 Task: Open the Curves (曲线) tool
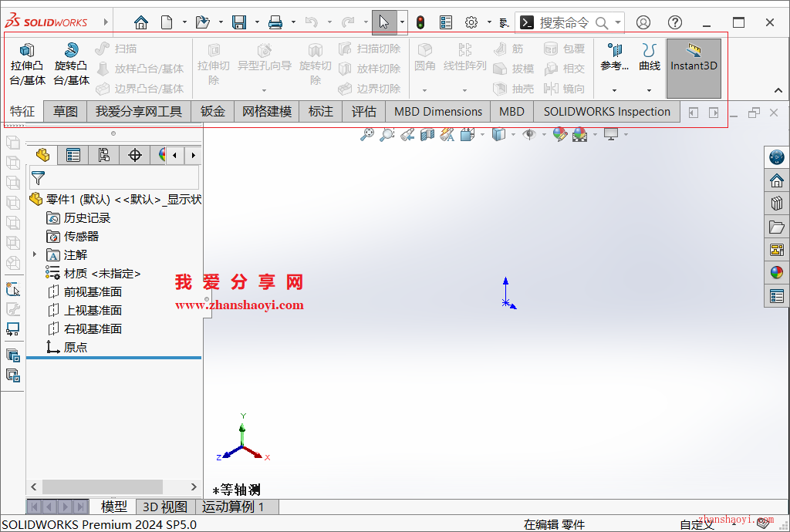click(x=649, y=58)
